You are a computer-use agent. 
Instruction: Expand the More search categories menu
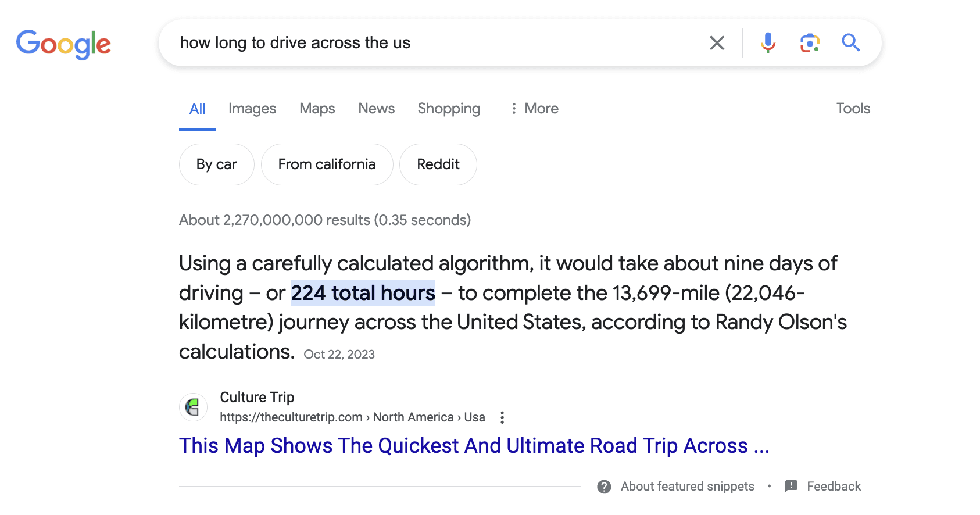coord(534,109)
